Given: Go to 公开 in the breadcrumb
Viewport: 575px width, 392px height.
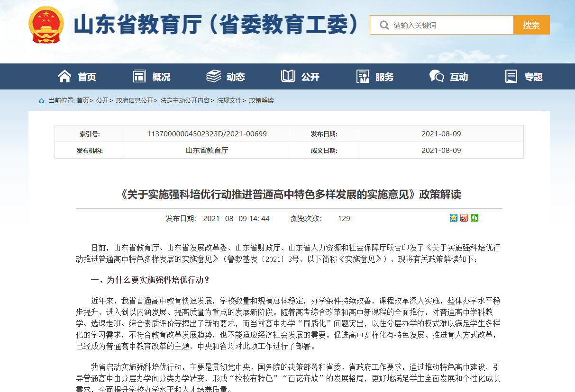Looking at the screenshot, I should 102,100.
